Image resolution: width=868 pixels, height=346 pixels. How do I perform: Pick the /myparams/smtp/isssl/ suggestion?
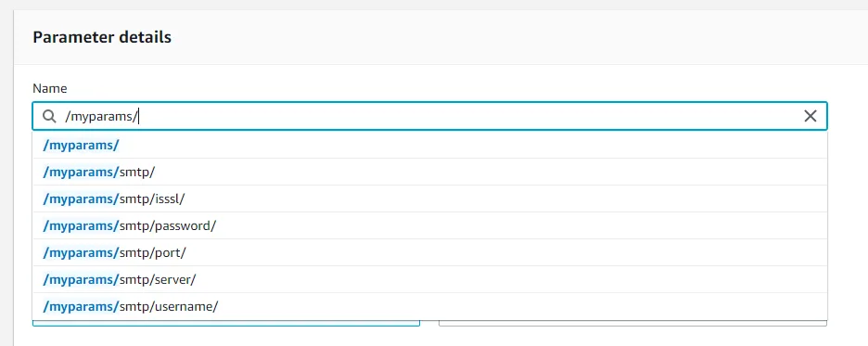[429, 199]
